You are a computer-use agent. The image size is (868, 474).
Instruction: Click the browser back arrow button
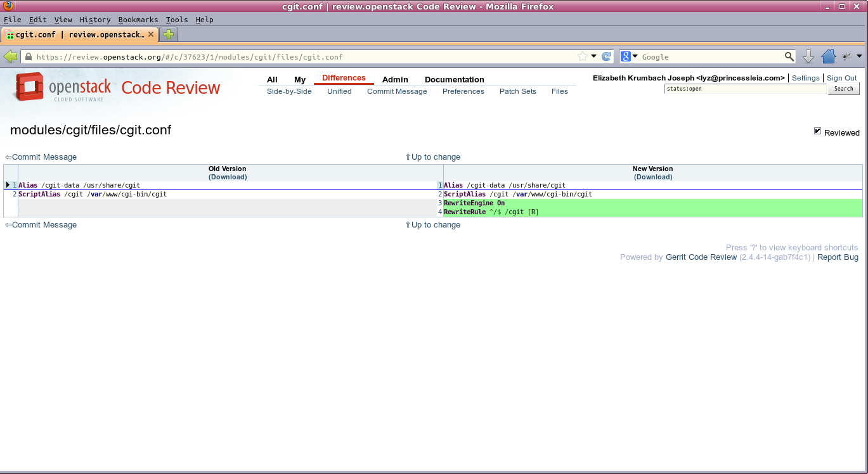[11, 56]
